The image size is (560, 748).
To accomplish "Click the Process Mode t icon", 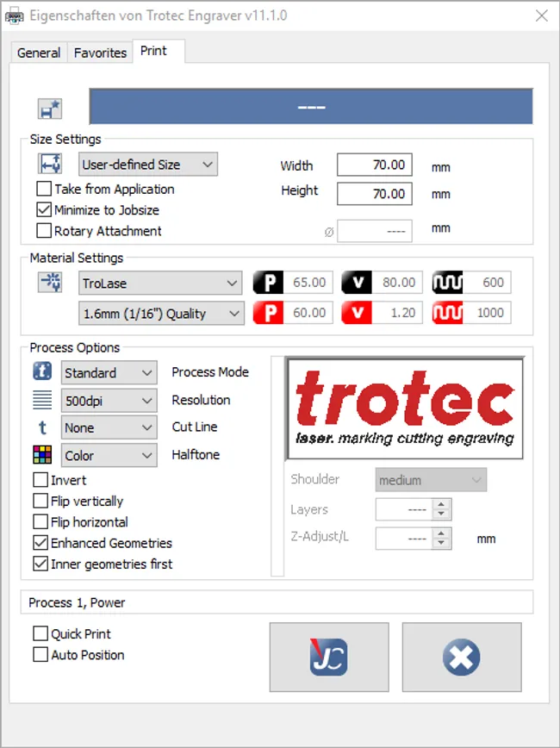I will click(42, 371).
